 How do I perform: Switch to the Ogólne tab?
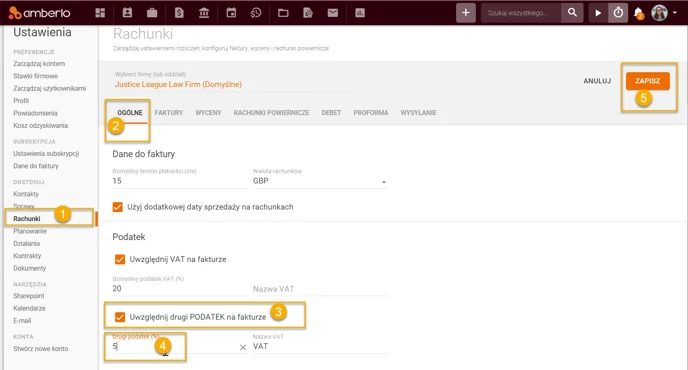click(x=130, y=113)
